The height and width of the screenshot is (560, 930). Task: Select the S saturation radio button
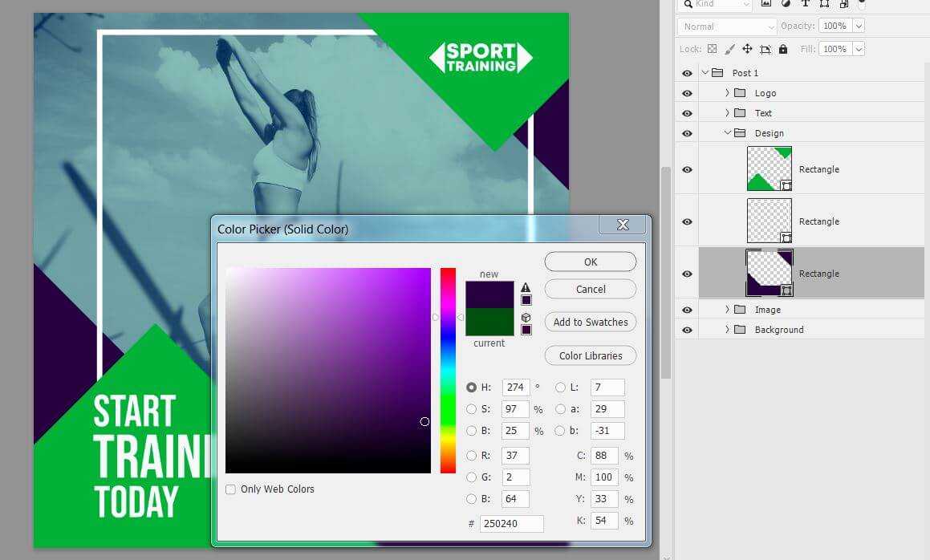[x=472, y=409]
